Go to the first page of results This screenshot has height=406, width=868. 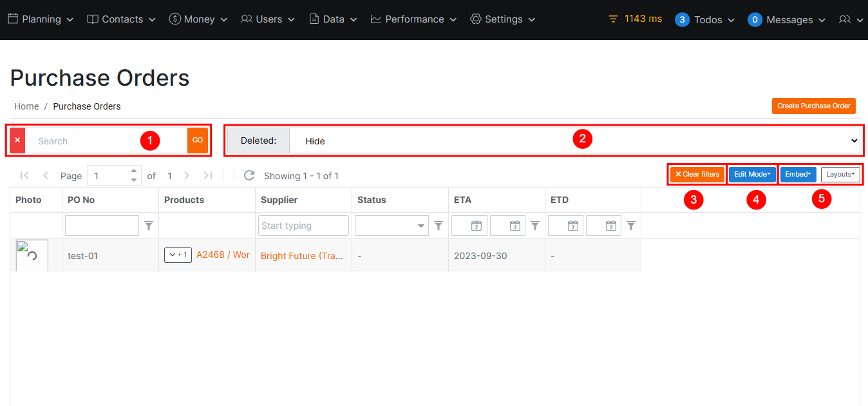pos(24,175)
